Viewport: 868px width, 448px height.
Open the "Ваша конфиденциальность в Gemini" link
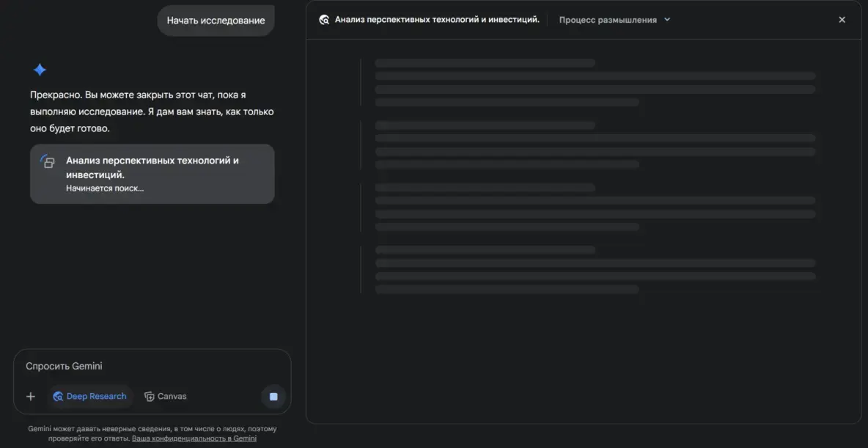tap(194, 438)
